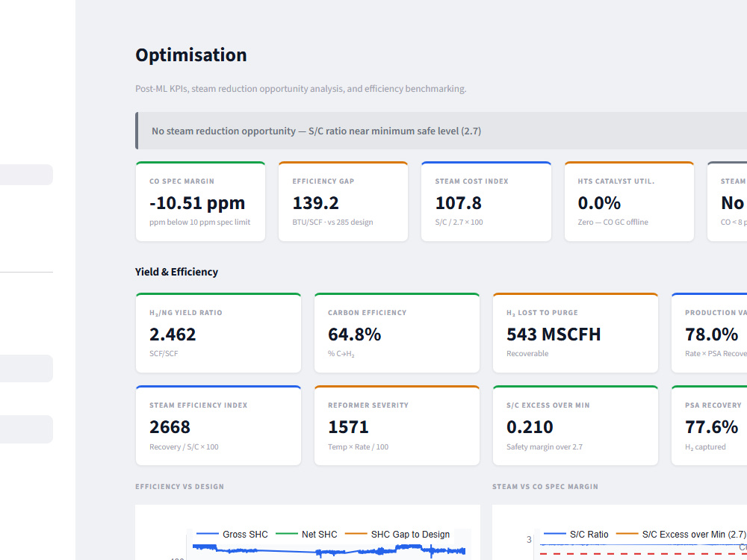
Task: Click the '% C→H₂' caption
Action: pos(341,354)
